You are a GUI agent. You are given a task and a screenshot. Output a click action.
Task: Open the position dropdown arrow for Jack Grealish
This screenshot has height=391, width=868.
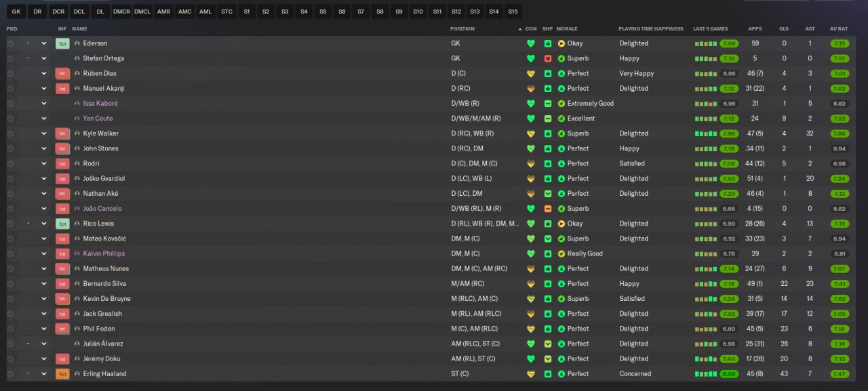(44, 314)
